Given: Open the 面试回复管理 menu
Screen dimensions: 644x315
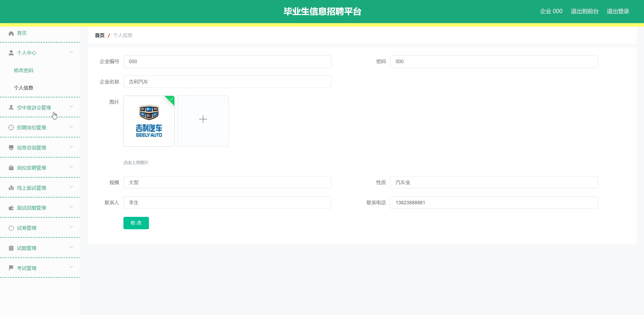Looking at the screenshot, I should (x=40, y=208).
